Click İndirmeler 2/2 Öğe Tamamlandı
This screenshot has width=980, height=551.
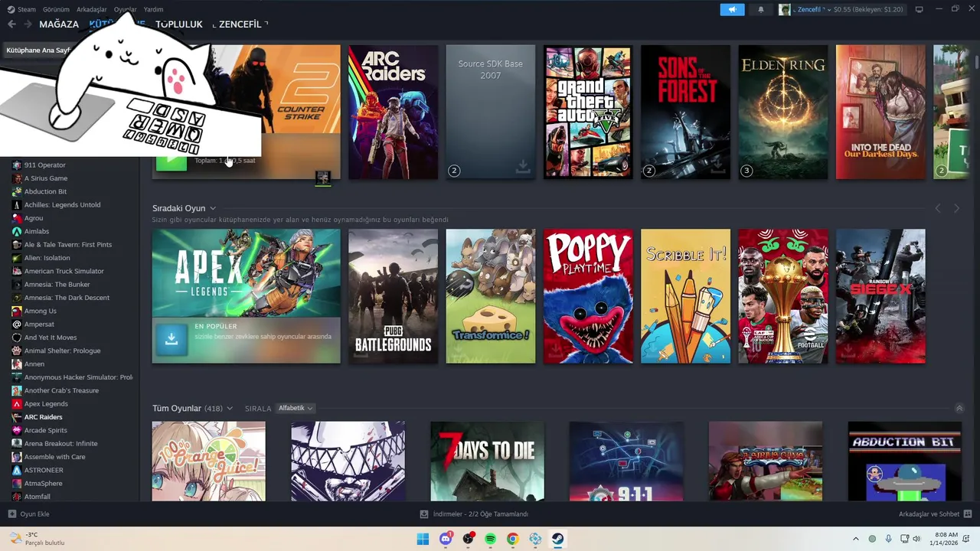point(474,514)
